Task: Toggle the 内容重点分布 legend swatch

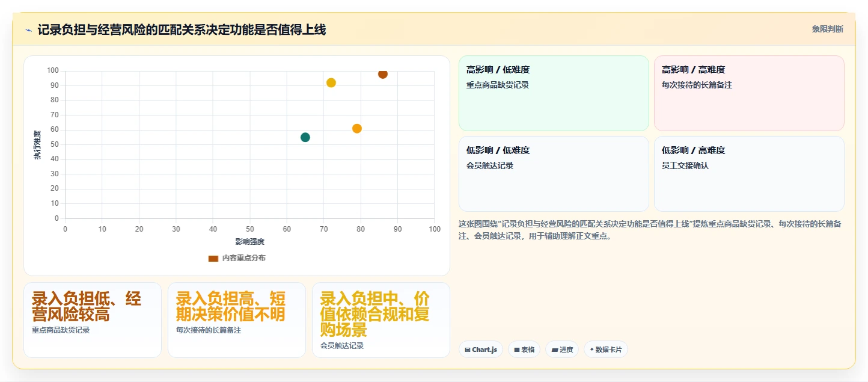Action: point(213,258)
